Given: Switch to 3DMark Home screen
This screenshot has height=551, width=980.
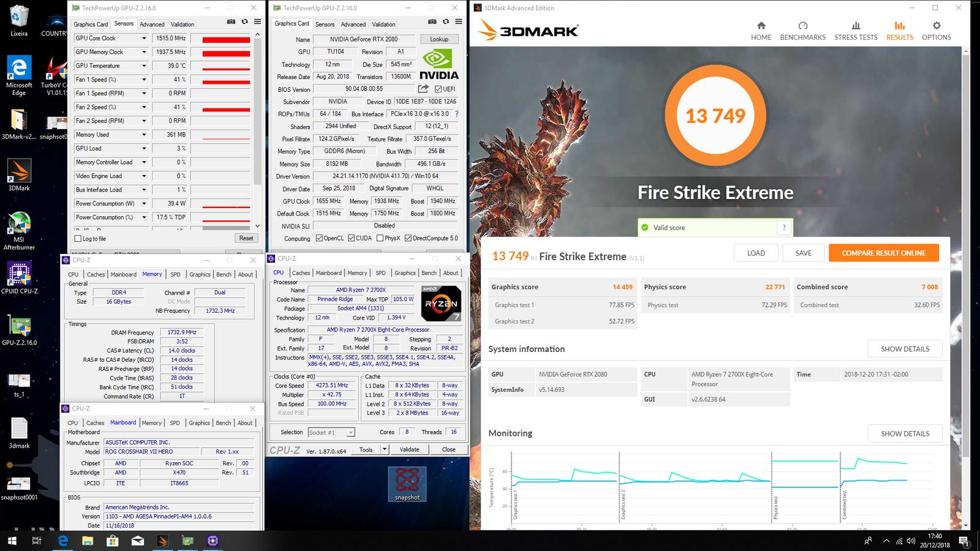Looking at the screenshot, I should [761, 29].
